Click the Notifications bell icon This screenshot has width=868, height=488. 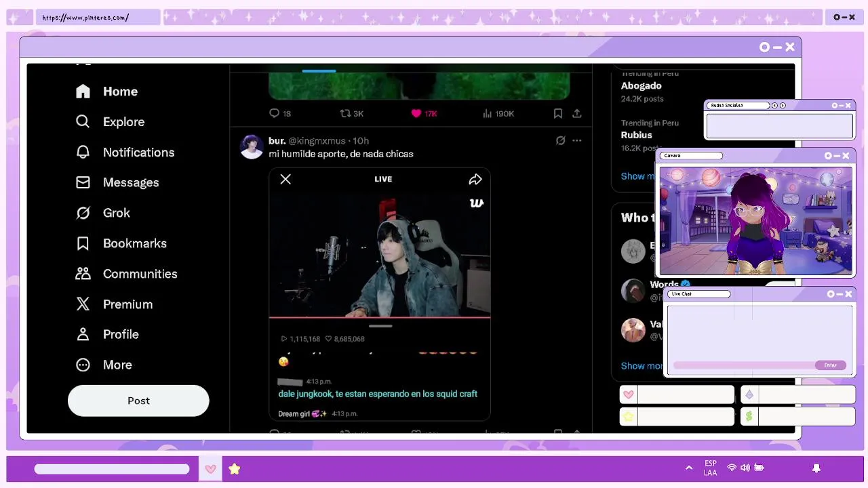coord(83,152)
